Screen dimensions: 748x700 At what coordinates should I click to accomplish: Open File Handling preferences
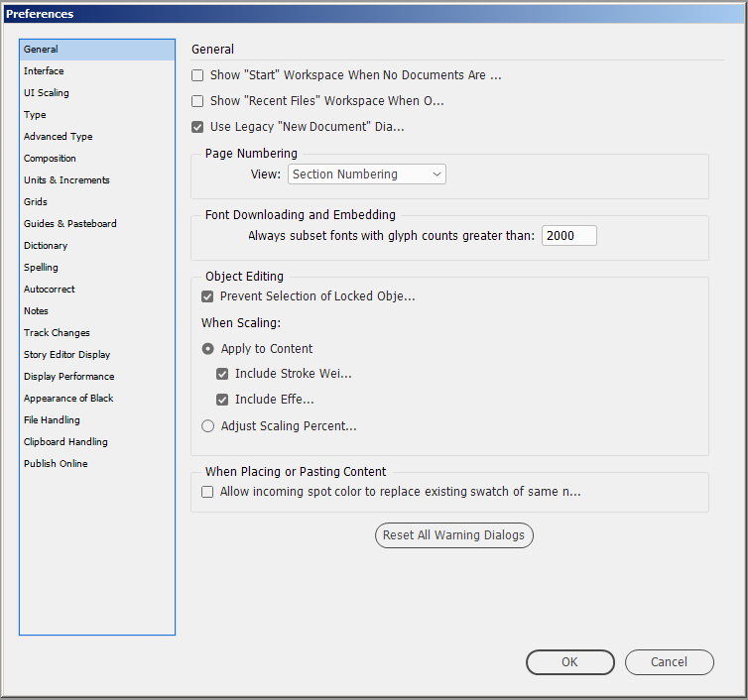[x=97, y=420]
